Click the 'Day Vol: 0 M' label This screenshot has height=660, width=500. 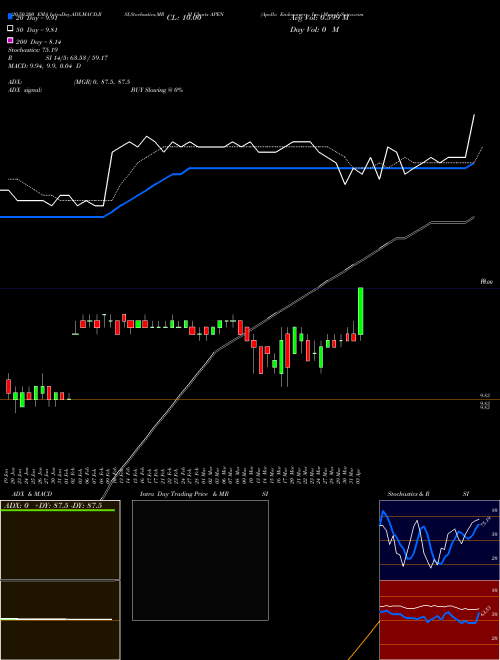(314, 30)
